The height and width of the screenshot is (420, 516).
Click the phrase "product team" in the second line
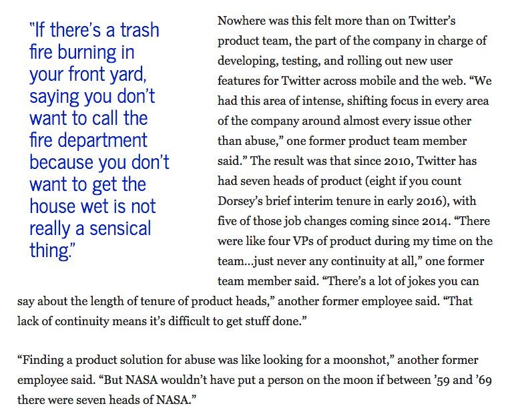click(x=255, y=41)
